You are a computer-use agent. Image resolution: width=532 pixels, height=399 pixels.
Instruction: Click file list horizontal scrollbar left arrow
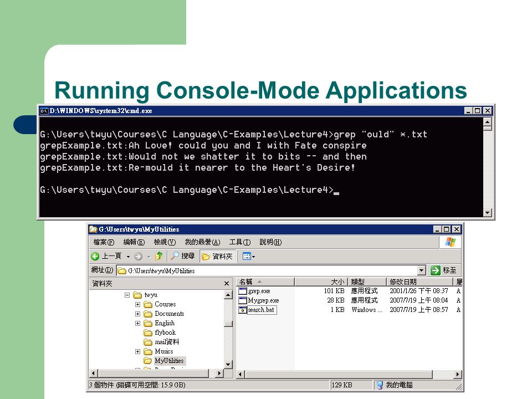[x=240, y=375]
